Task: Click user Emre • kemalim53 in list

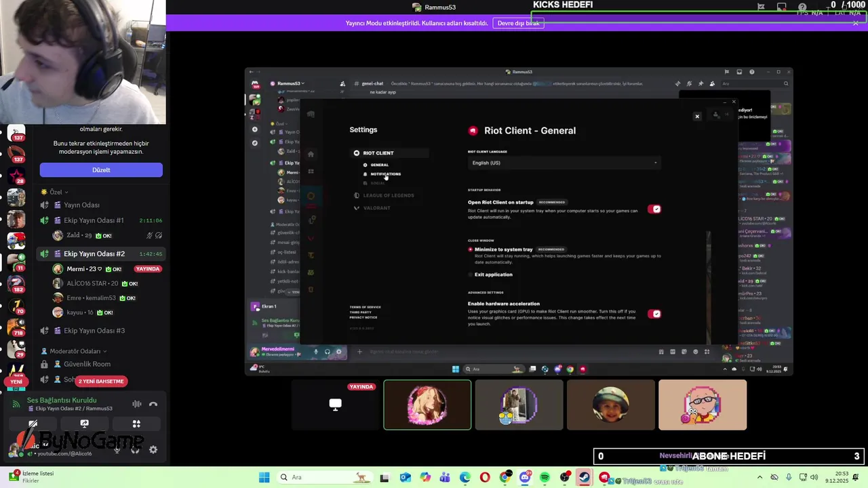Action: coord(107,298)
